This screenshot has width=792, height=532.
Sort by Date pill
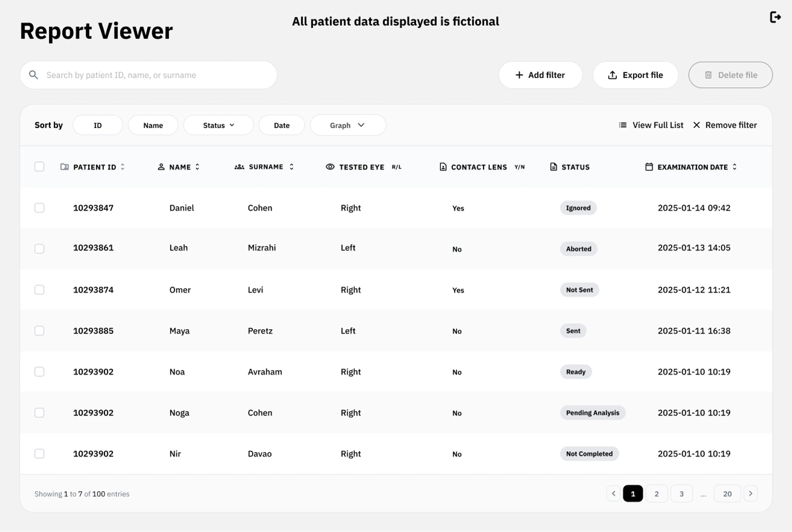click(x=282, y=125)
